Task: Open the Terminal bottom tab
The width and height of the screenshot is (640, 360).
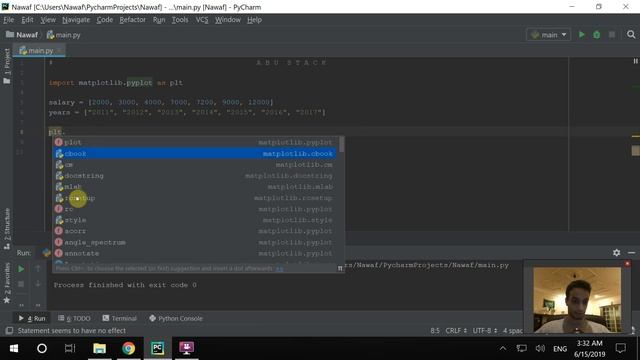Action: (120, 318)
